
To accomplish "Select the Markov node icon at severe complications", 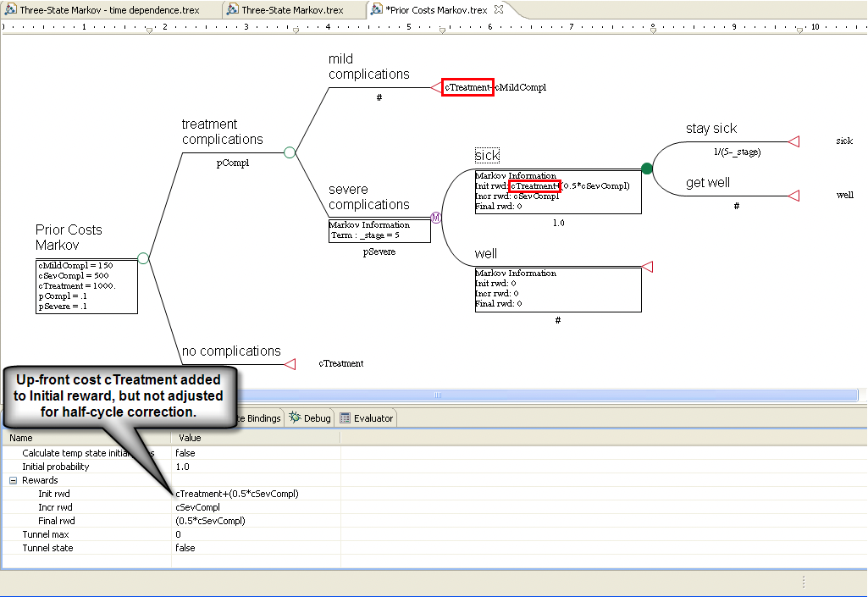I will 436,217.
